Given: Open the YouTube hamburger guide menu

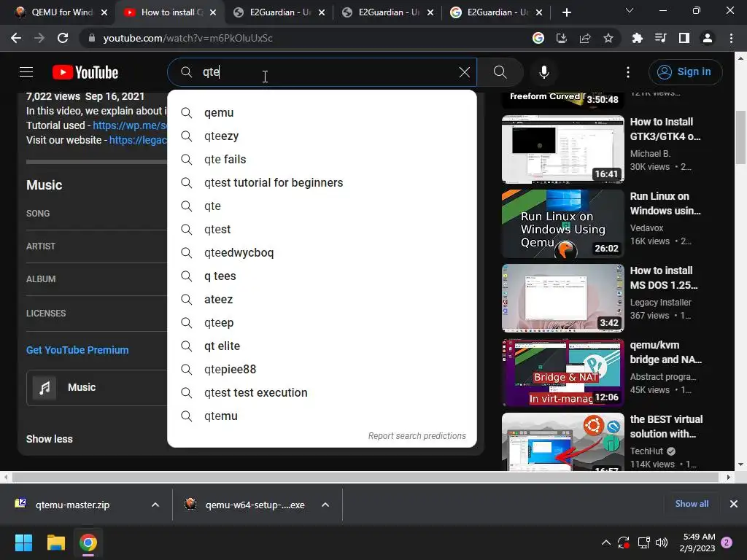Looking at the screenshot, I should tap(26, 72).
